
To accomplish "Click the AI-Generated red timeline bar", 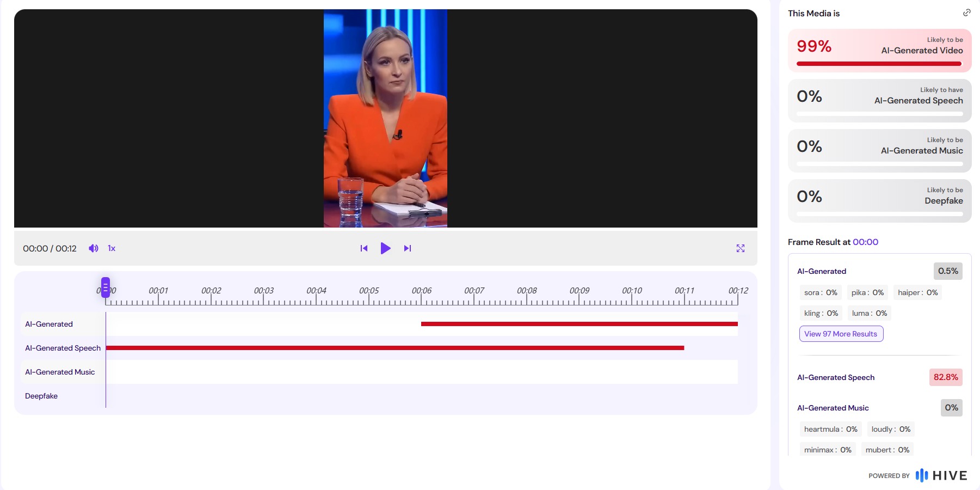I will [580, 324].
